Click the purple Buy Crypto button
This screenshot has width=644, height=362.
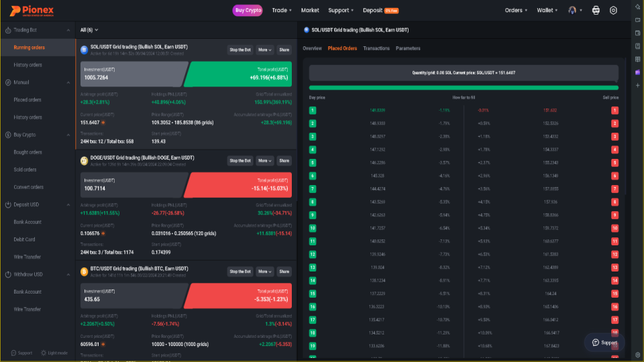pyautogui.click(x=248, y=10)
